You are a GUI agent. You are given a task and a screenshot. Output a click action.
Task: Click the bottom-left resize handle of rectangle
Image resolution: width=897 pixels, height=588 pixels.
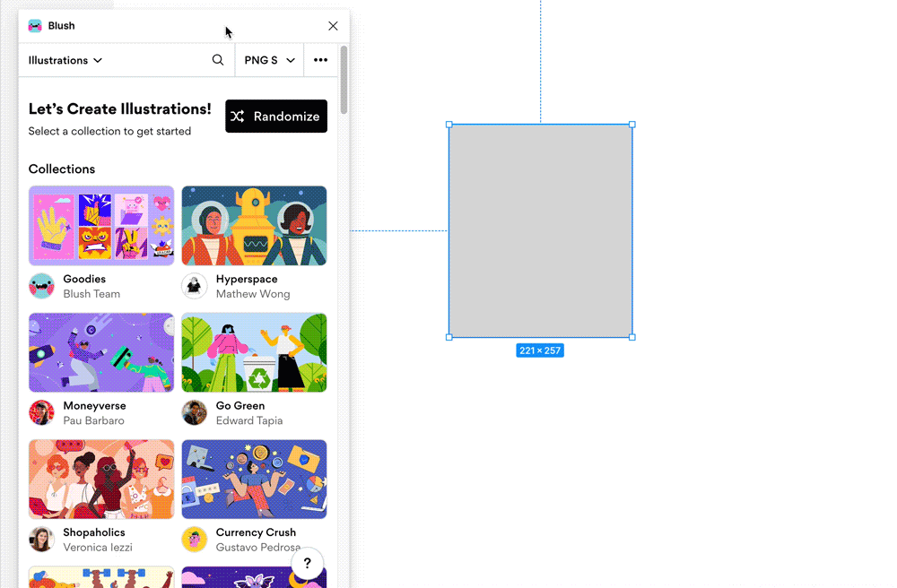pyautogui.click(x=449, y=337)
